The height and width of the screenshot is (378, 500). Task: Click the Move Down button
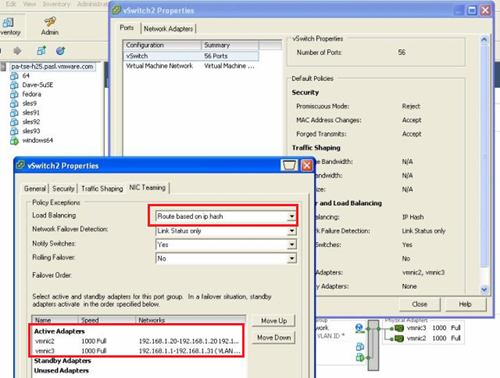coord(274,338)
